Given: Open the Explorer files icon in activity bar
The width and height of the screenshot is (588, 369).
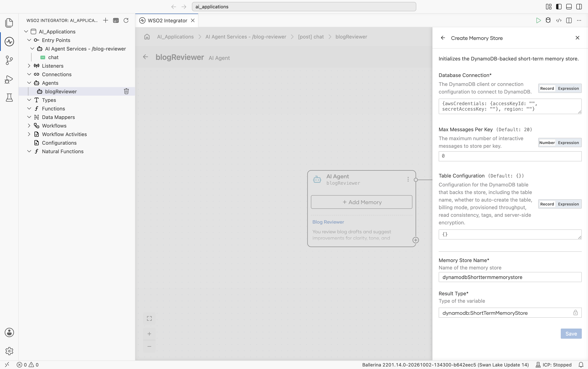Looking at the screenshot, I should click(9, 23).
